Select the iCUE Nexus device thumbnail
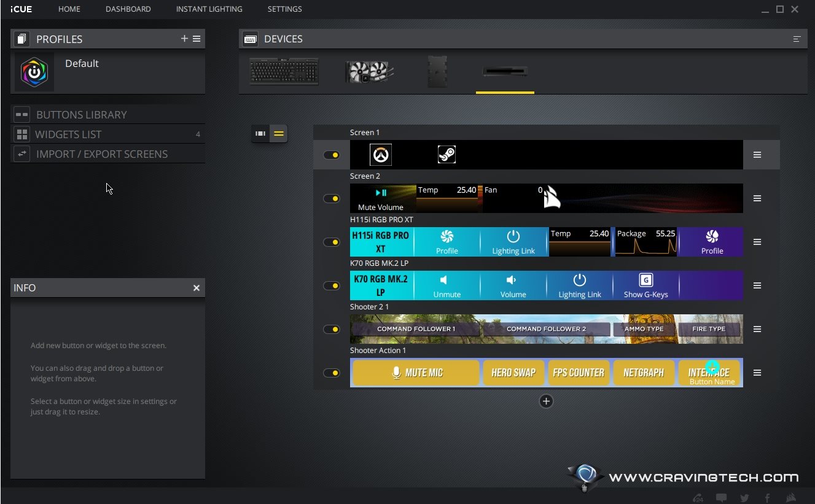 click(x=505, y=72)
